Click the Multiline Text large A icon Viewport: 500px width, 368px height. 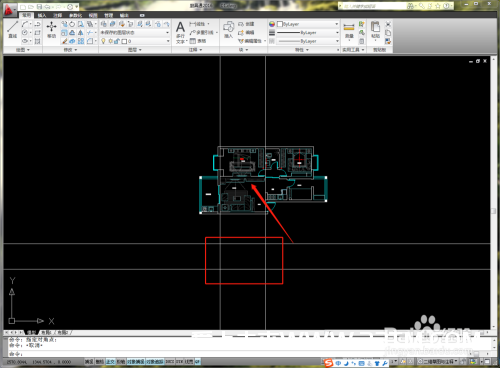(x=180, y=27)
